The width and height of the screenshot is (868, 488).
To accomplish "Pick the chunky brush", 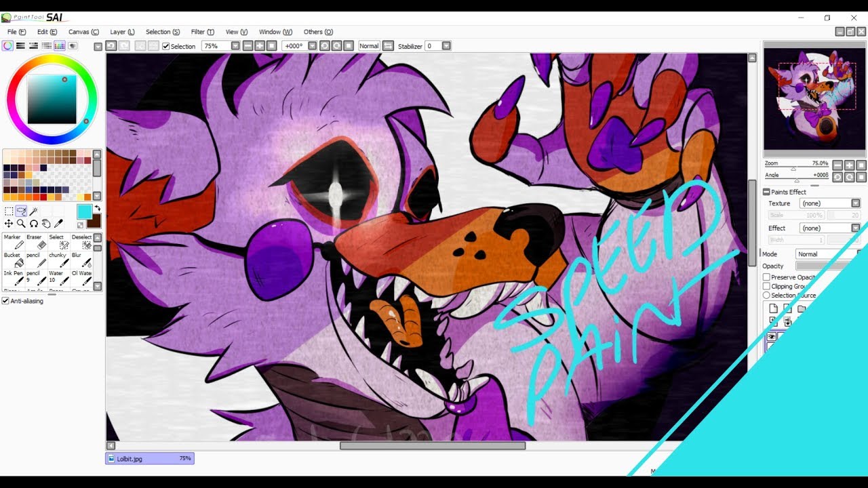I will pyautogui.click(x=58, y=260).
